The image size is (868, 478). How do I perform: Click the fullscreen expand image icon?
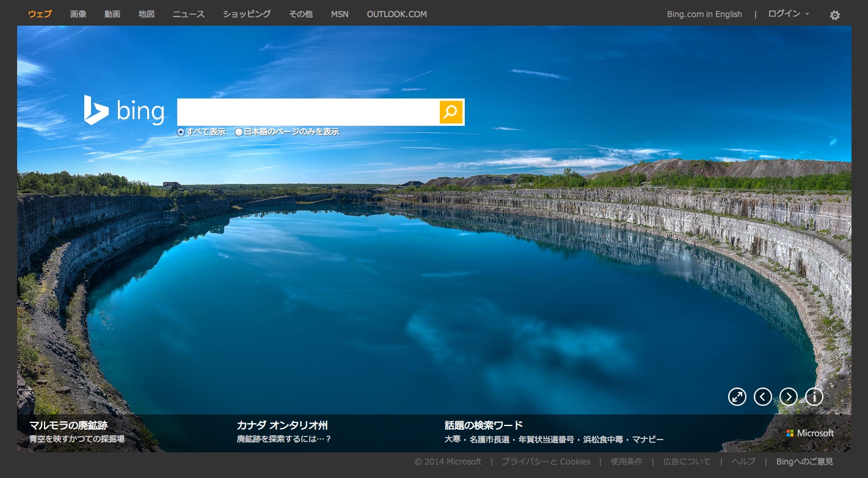click(737, 397)
